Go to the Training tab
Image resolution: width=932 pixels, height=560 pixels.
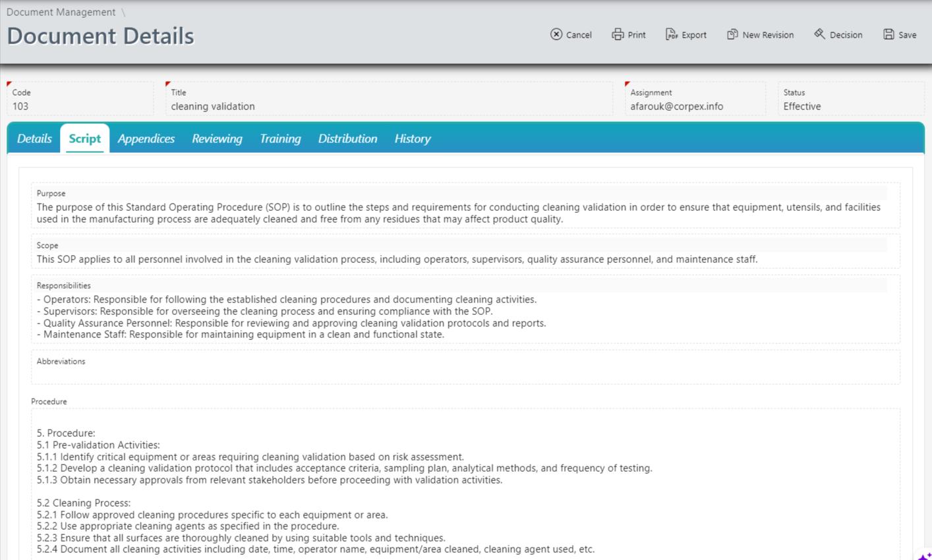pos(280,138)
